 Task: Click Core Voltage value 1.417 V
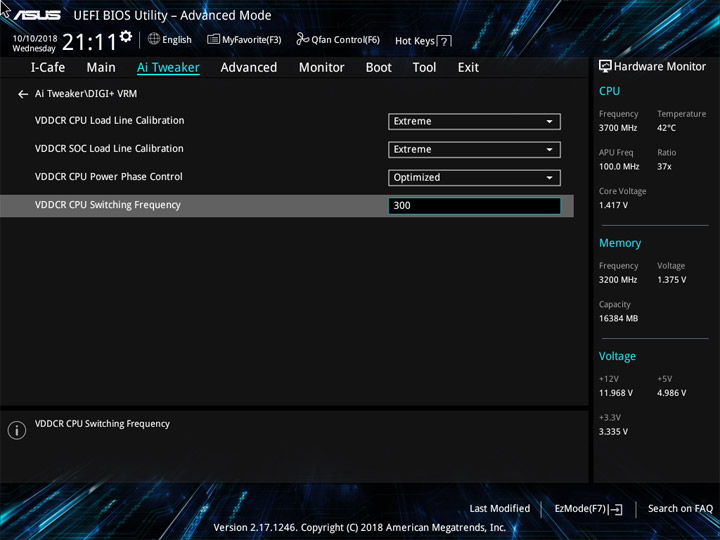613,205
